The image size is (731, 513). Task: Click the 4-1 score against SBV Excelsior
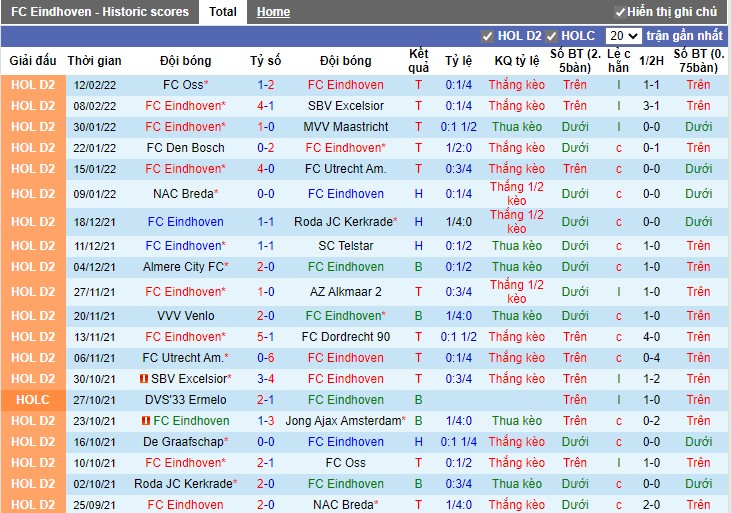266,106
